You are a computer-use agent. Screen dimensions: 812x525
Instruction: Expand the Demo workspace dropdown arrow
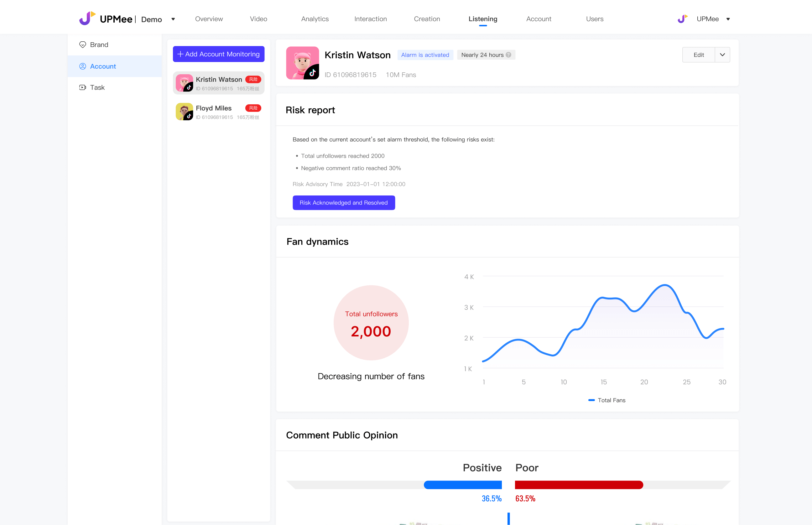point(173,19)
